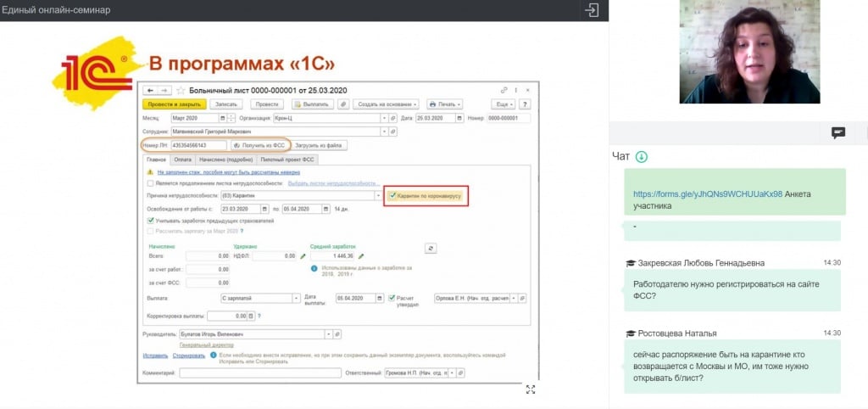This screenshot has width=868, height=409.
Task: Open Создать на основании dropdown
Action: (387, 104)
